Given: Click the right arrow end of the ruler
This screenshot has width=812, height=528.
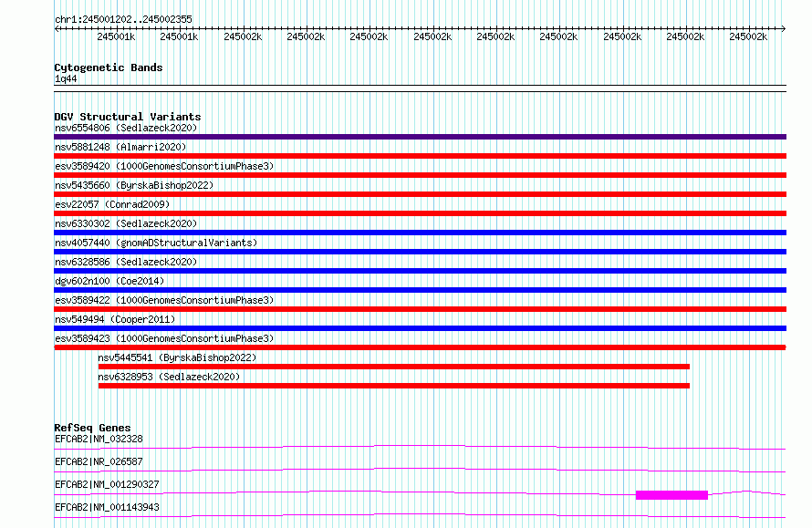Looking at the screenshot, I should click(x=783, y=29).
